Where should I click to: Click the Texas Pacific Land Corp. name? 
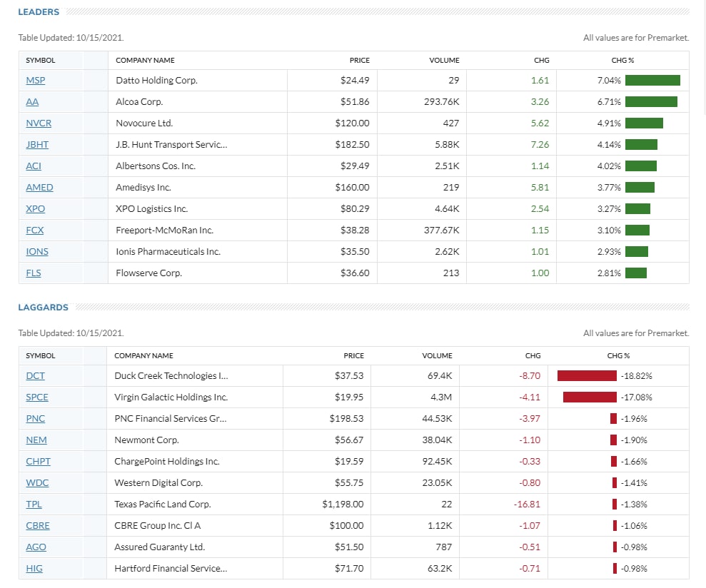[x=163, y=504]
